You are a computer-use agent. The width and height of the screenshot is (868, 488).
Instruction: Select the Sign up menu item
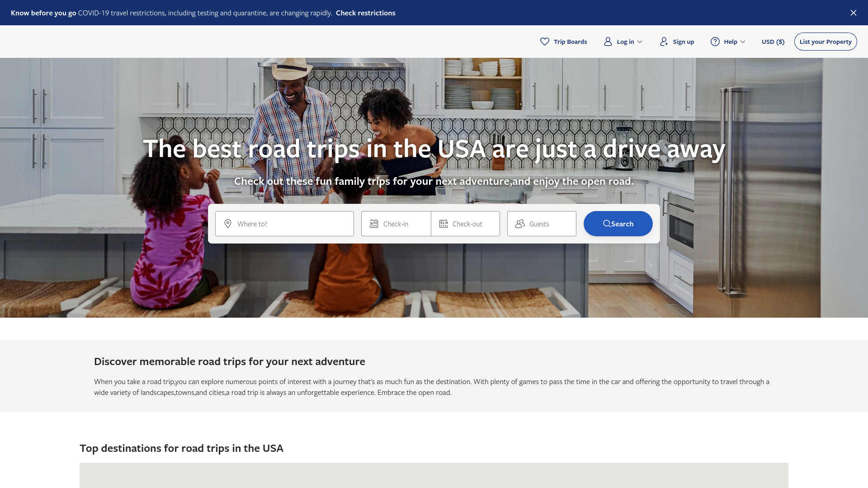677,42
